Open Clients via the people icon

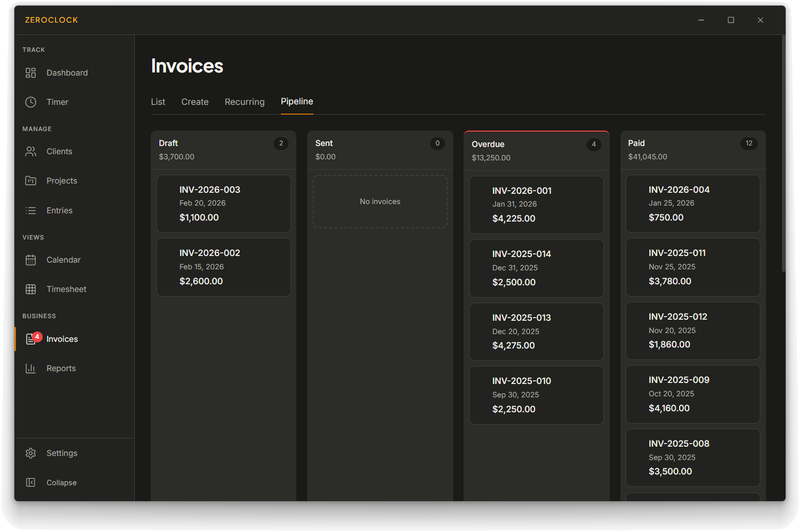[31, 152]
